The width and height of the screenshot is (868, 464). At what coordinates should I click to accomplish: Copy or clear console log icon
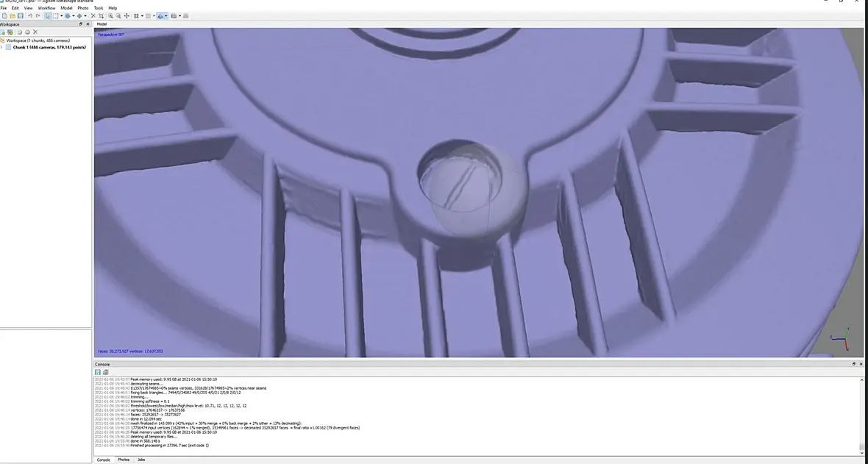point(105,372)
